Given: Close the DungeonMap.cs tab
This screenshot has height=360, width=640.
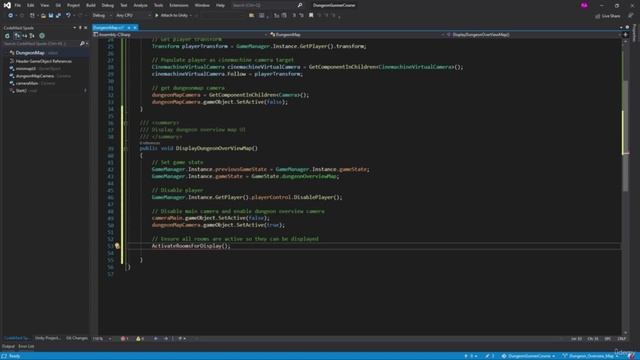Looking at the screenshot, I should point(135,27).
